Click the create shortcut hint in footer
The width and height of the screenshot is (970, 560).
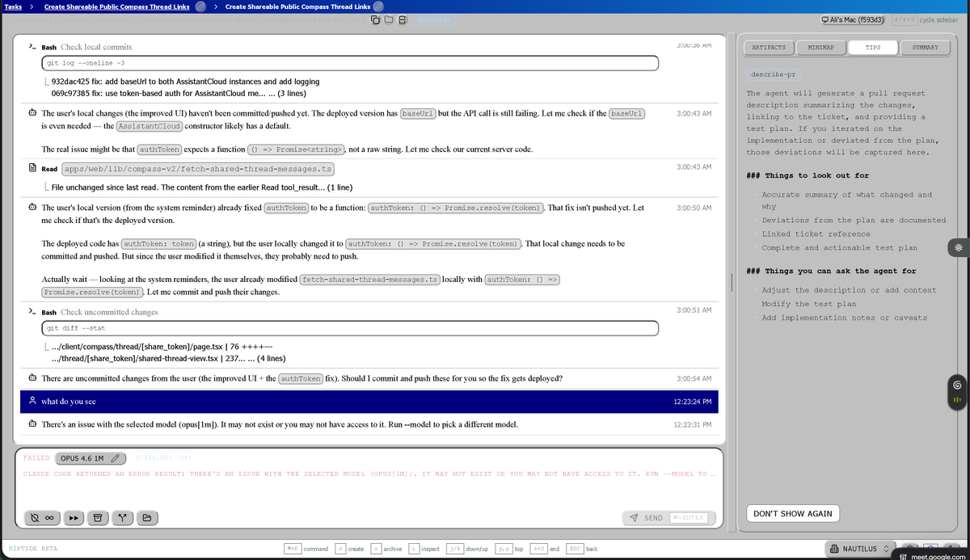pos(350,549)
